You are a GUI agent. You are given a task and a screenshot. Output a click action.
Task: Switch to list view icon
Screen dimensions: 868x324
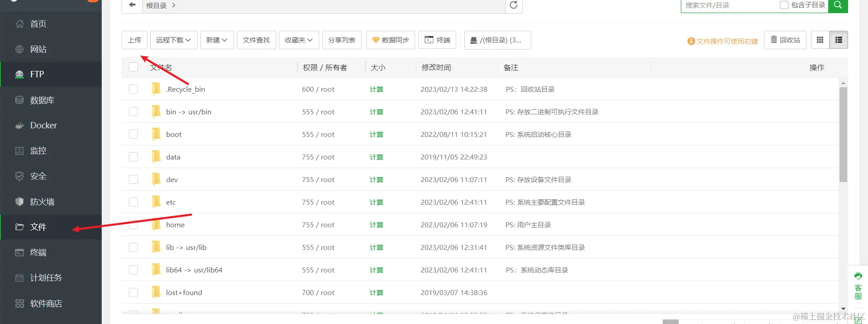pyautogui.click(x=839, y=40)
